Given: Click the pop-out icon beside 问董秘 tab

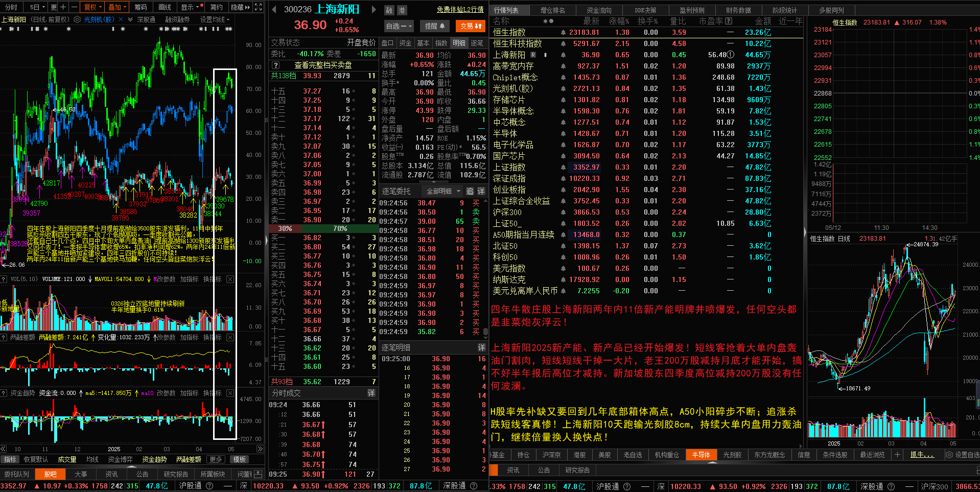Looking at the screenshot, I should (x=258, y=474).
